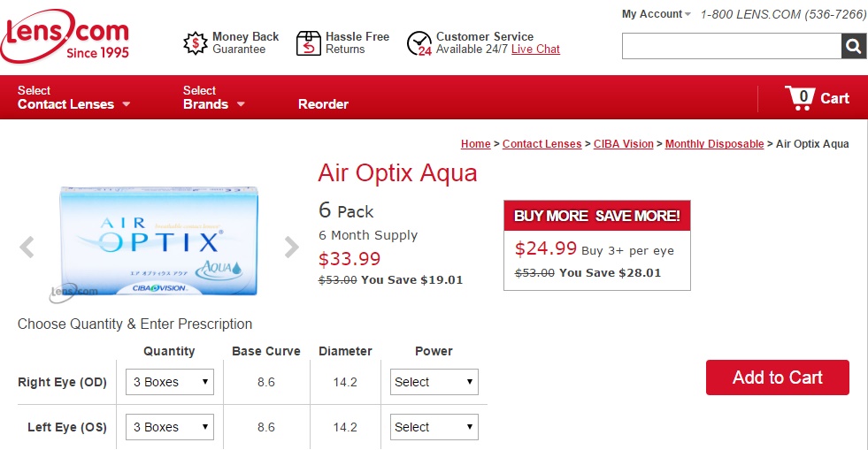Click the Lens.com logo

(65, 36)
